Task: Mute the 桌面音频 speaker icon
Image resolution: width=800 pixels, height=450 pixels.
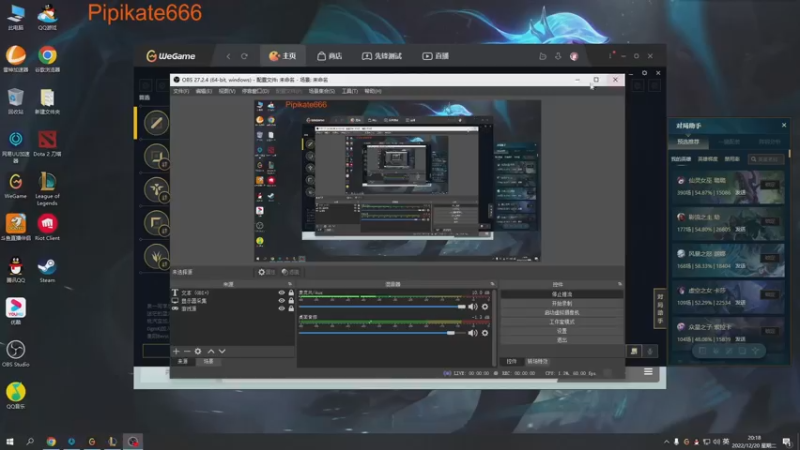Action: pyautogui.click(x=473, y=333)
